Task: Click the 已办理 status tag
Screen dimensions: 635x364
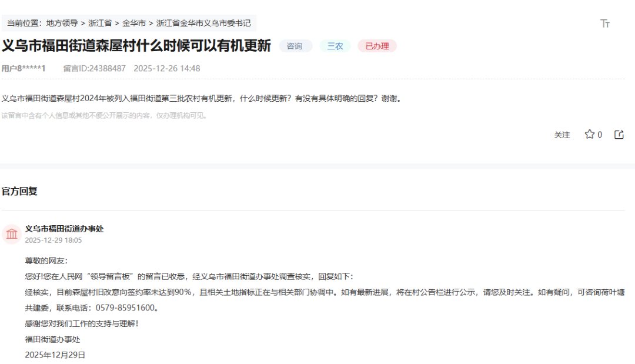Action: pos(377,46)
